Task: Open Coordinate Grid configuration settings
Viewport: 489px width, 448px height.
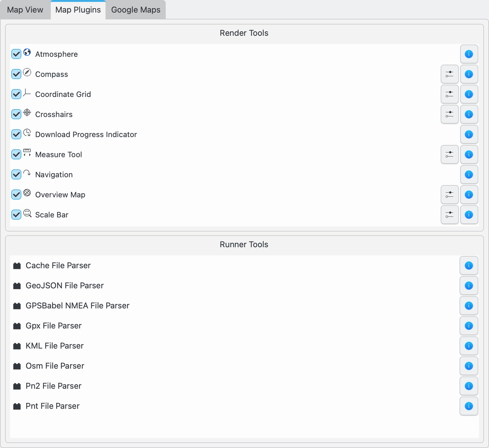Action: [449, 94]
